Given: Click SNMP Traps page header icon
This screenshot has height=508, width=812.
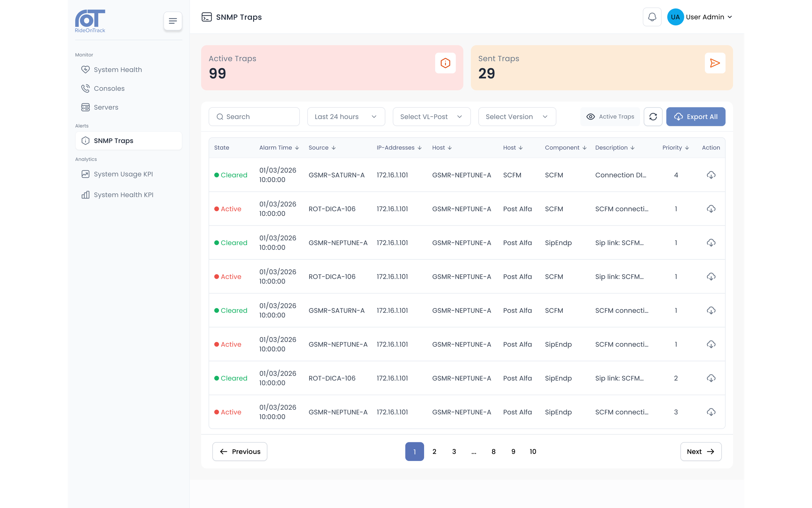Looking at the screenshot, I should coord(207,17).
